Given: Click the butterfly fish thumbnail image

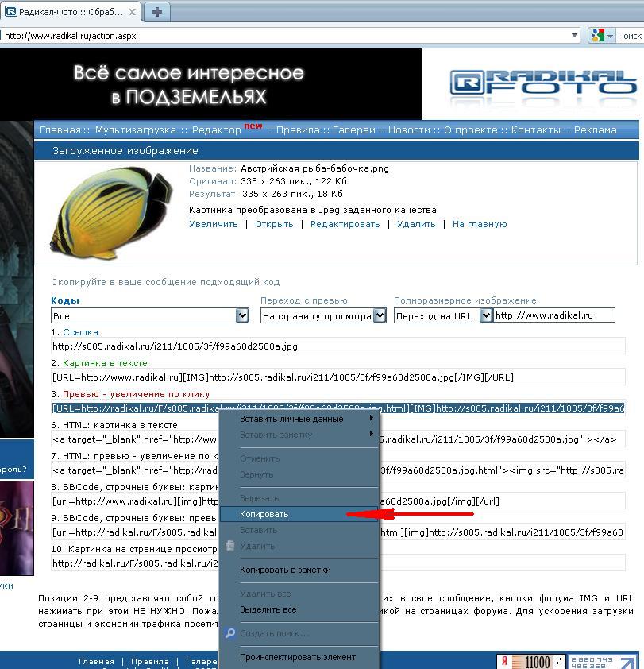Looking at the screenshot, I should pos(112,212).
